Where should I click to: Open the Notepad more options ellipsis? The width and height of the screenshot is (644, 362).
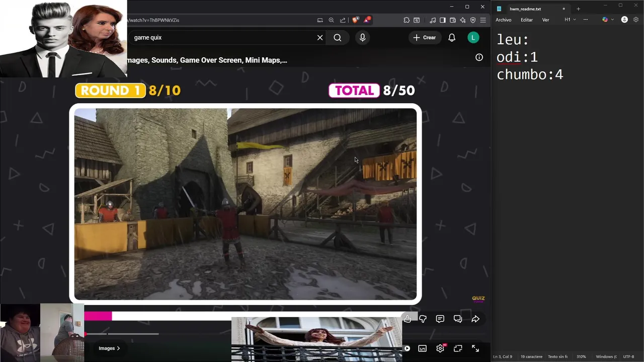585,20
